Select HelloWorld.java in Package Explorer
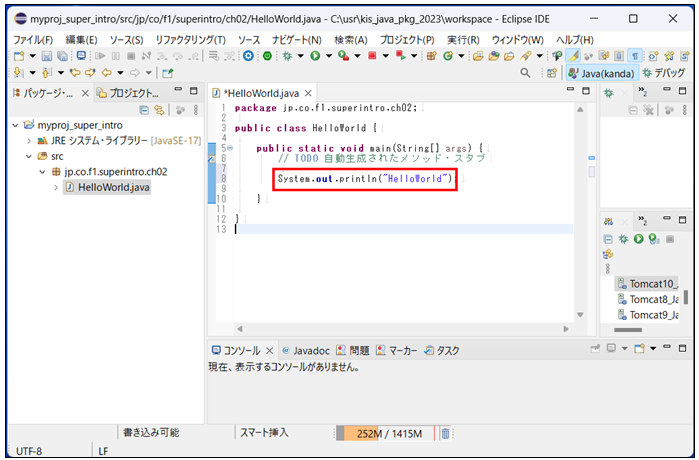The image size is (699, 460). click(x=113, y=187)
